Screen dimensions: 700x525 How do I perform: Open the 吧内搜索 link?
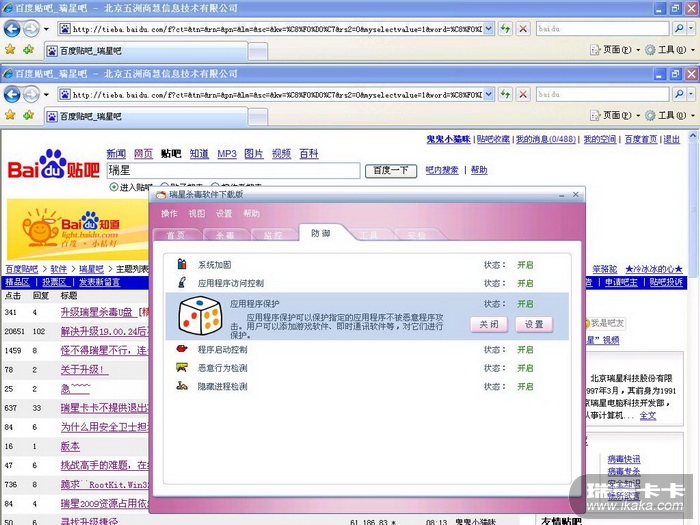[x=442, y=170]
